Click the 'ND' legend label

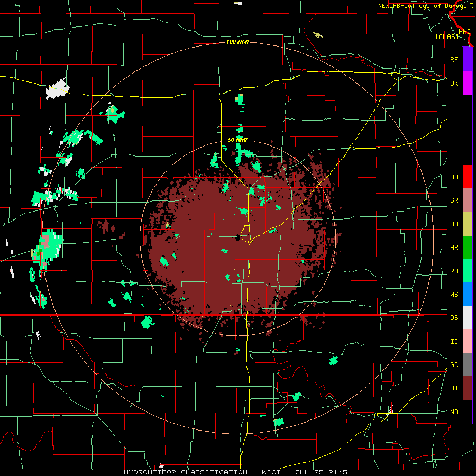coord(454,412)
